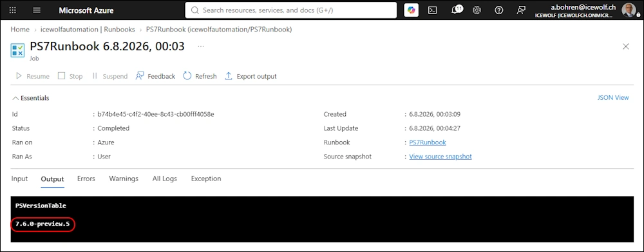The image size is (644, 252).
Task: Open the Help question mark icon
Action: pyautogui.click(x=499, y=10)
